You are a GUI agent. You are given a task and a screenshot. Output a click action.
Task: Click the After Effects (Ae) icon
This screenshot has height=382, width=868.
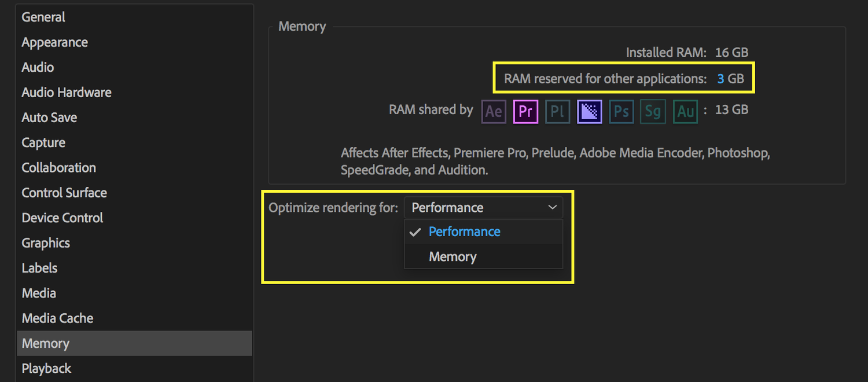tap(494, 112)
